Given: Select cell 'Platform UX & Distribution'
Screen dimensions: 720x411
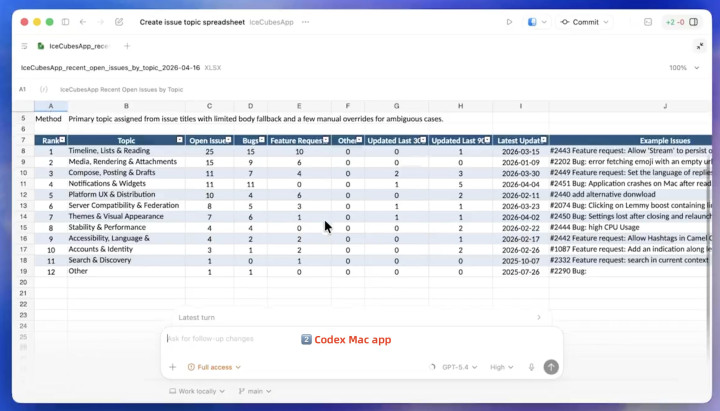Looking at the screenshot, I should point(126,195).
